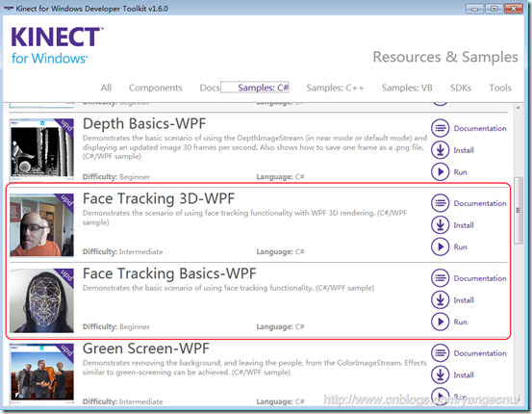This screenshot has height=414, width=532.
Task: Close the Kinect Developer Toolkit window
Action: 514,9
